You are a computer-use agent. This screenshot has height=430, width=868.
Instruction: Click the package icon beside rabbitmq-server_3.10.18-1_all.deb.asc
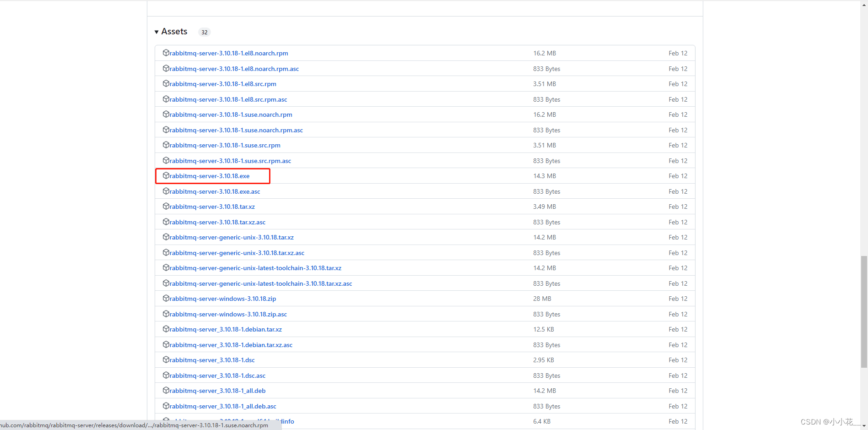coord(166,406)
